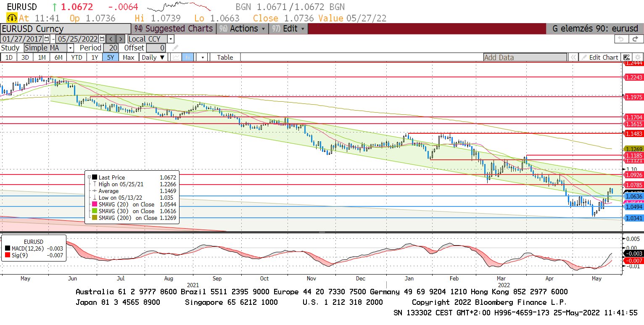
Task: Click the 1.0341 blue level label
Action: click(634, 218)
